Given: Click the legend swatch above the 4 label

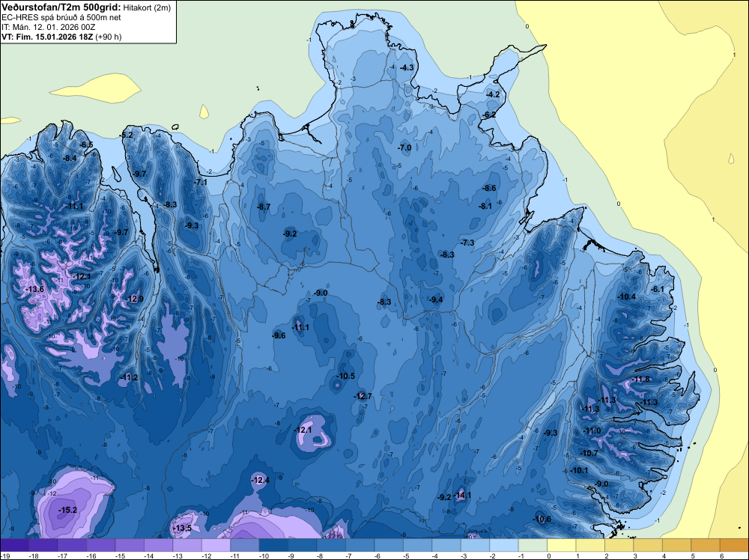Looking at the screenshot, I should click(x=677, y=545).
